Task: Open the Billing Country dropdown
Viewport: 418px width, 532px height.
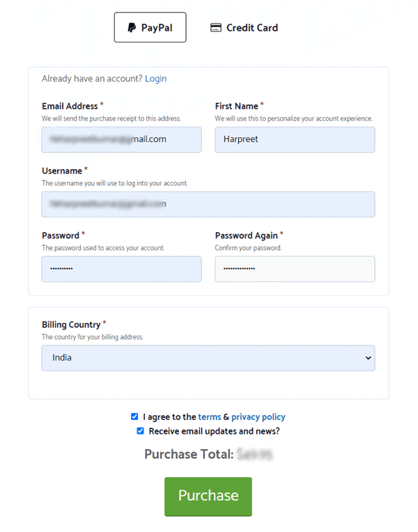Action: coord(208,359)
